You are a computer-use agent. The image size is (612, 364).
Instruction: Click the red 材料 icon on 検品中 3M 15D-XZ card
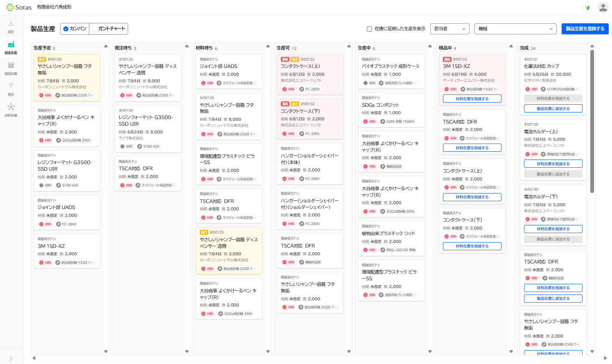447,89
